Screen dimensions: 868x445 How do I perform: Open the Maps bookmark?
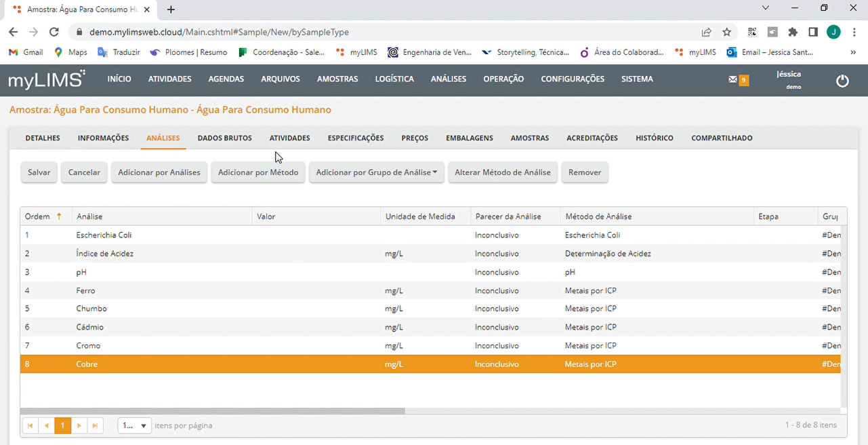click(70, 52)
